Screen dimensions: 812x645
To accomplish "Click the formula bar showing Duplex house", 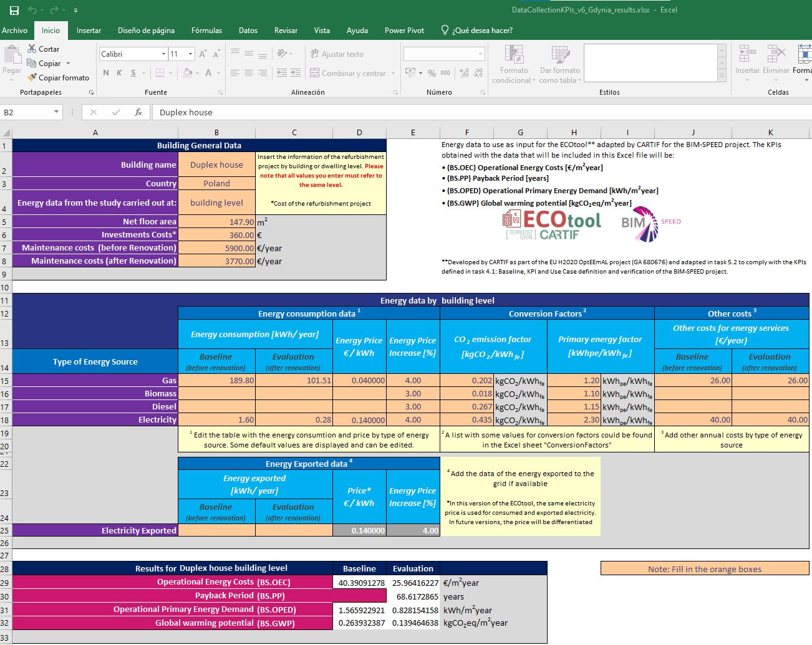I will tap(481, 112).
